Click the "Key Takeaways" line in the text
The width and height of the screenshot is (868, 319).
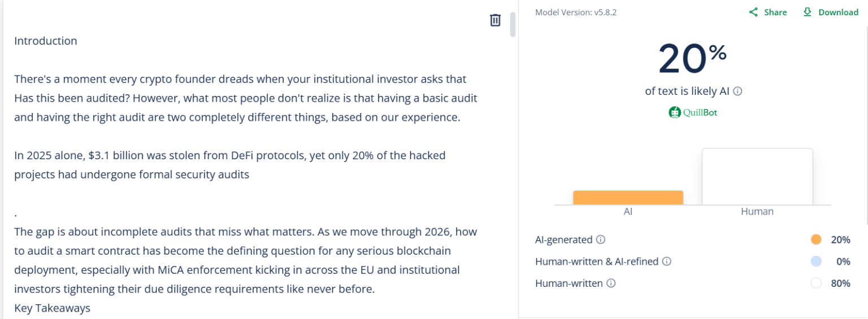click(52, 308)
